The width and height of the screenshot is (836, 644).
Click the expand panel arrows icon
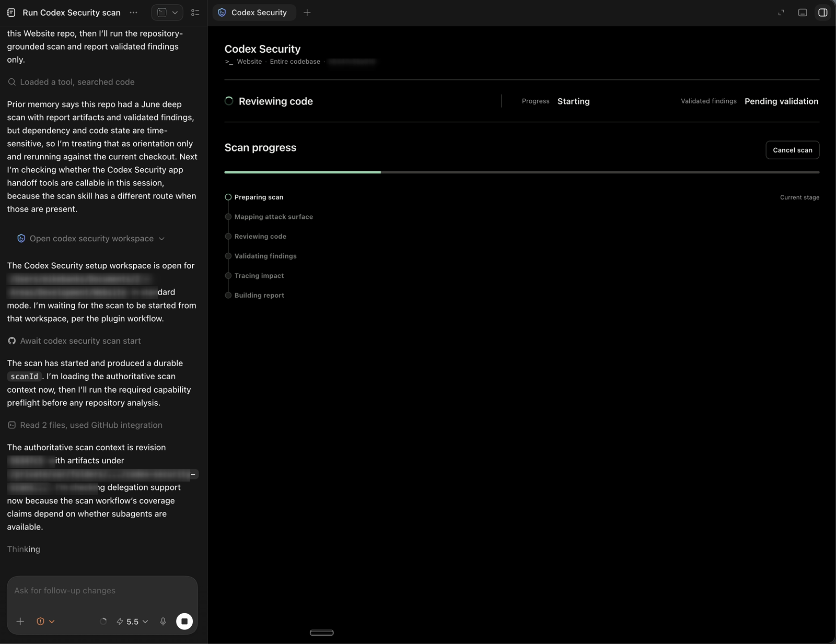(x=781, y=13)
